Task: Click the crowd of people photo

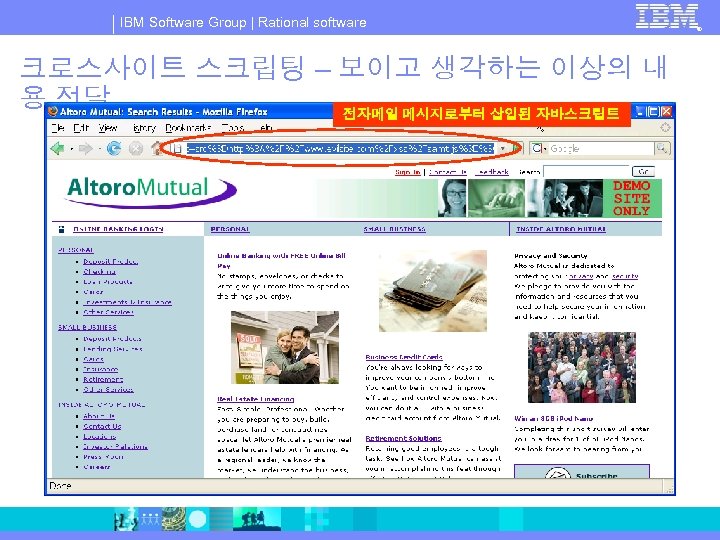Action: tap(582, 367)
